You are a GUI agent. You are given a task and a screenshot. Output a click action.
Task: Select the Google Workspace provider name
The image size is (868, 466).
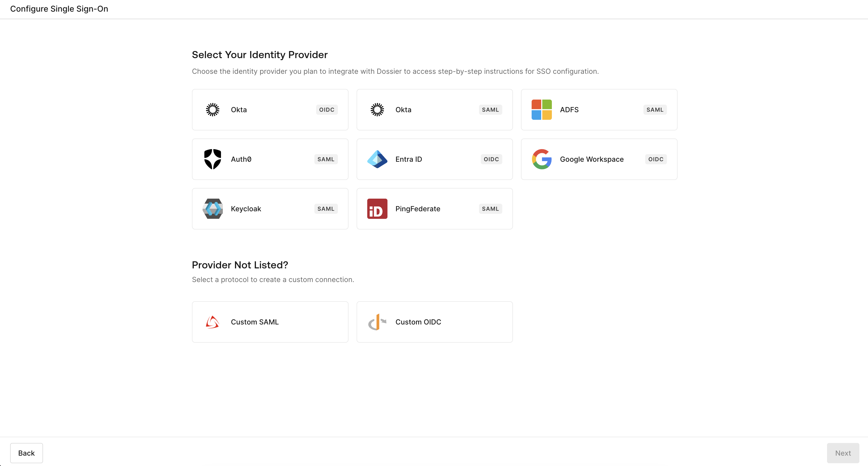[592, 159]
